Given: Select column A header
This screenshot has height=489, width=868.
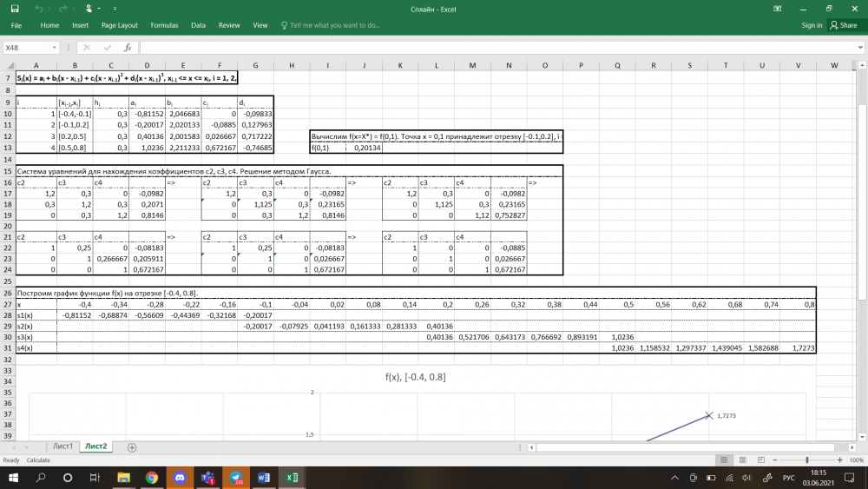Looking at the screenshot, I should [x=36, y=65].
